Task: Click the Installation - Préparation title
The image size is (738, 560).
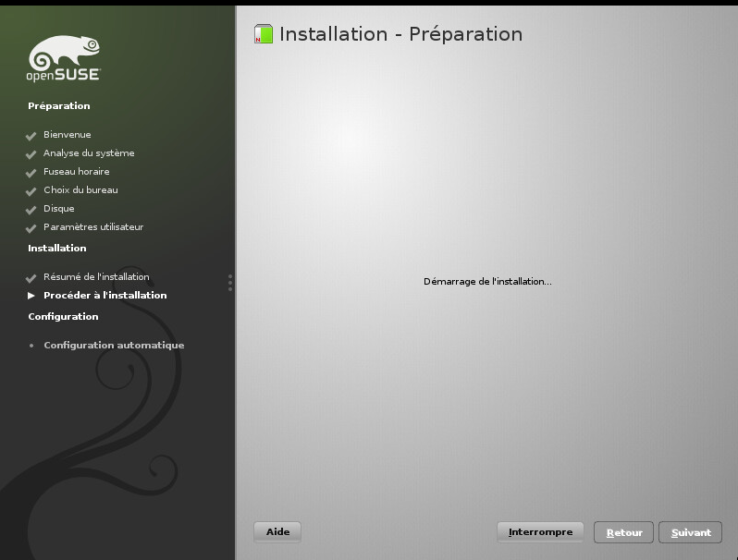Action: point(401,34)
